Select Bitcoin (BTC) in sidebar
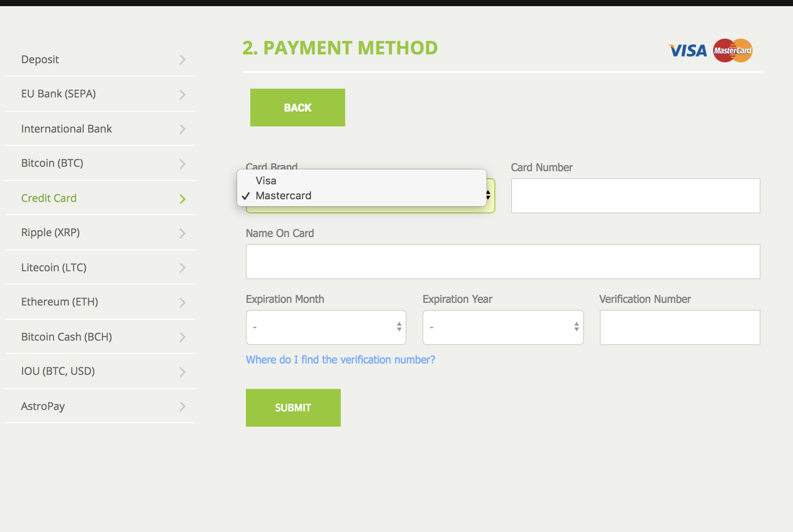This screenshot has width=793, height=532. tap(100, 163)
